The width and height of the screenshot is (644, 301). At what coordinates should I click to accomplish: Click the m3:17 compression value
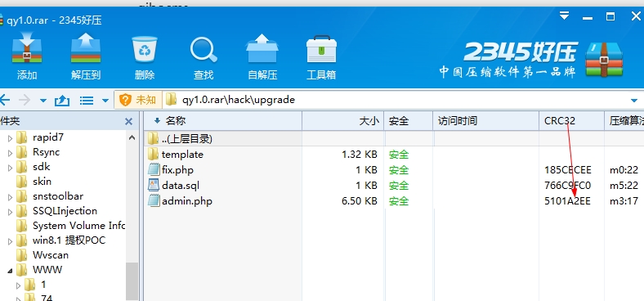624,201
